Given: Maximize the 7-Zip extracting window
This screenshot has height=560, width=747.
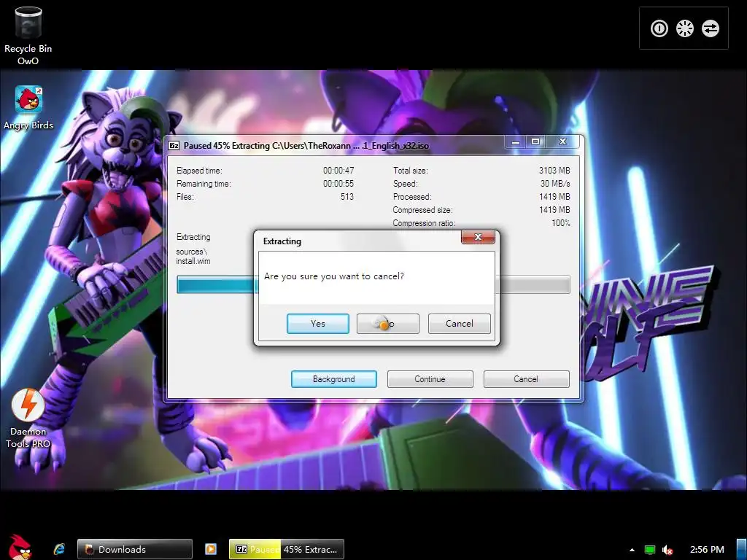Looking at the screenshot, I should coord(535,142).
